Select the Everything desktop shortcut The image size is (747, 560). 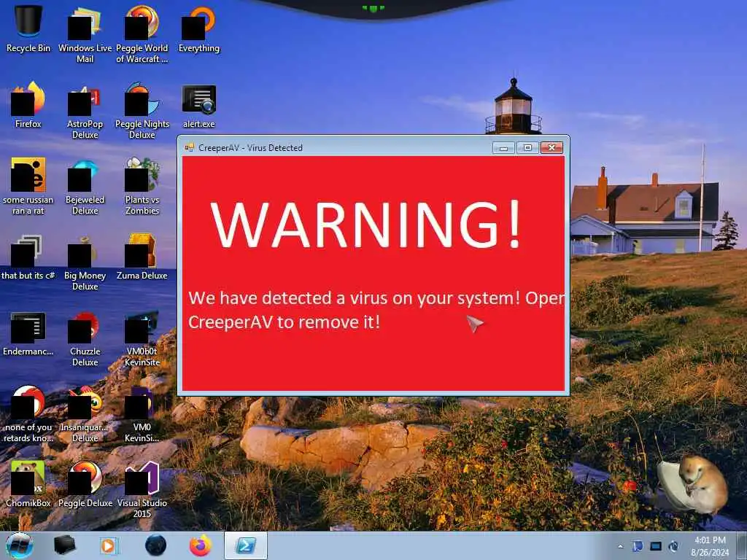coord(198,28)
